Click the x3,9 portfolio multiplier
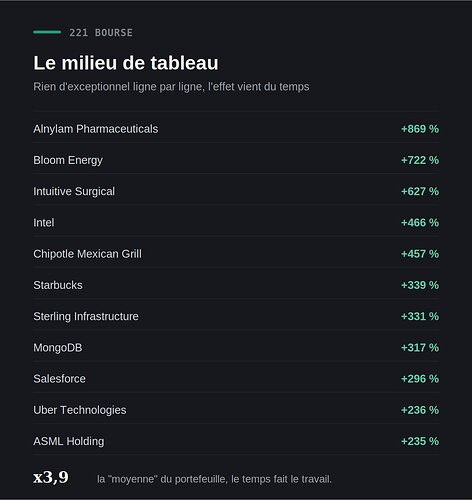Image resolution: width=472 pixels, height=500 pixels. click(51, 477)
